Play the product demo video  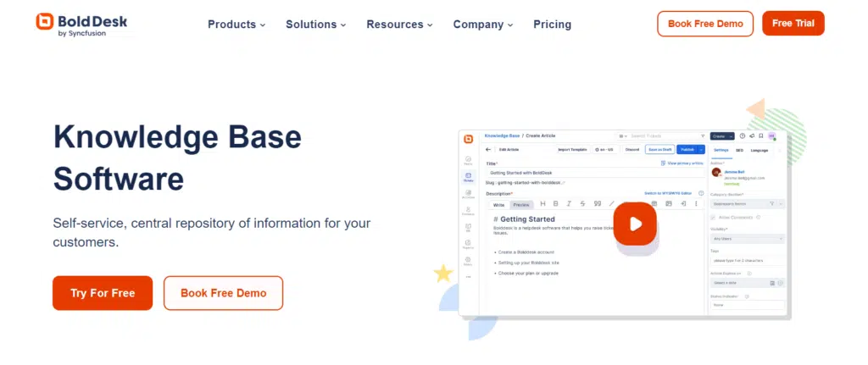click(635, 224)
